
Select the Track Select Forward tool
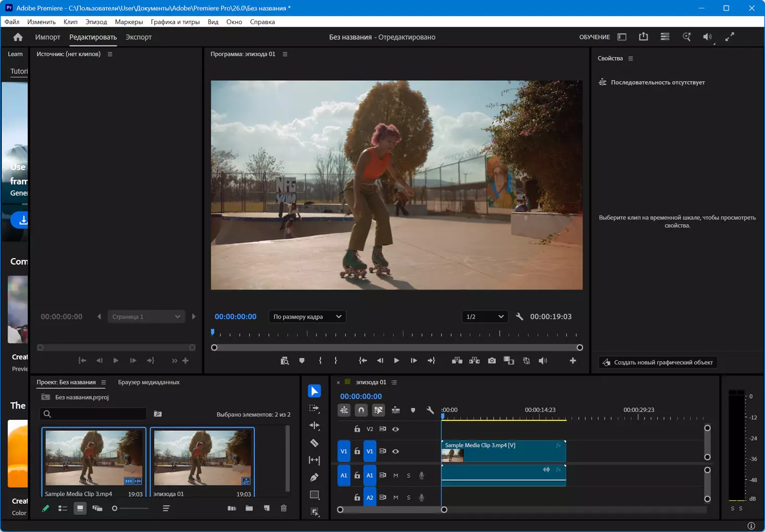(x=314, y=408)
